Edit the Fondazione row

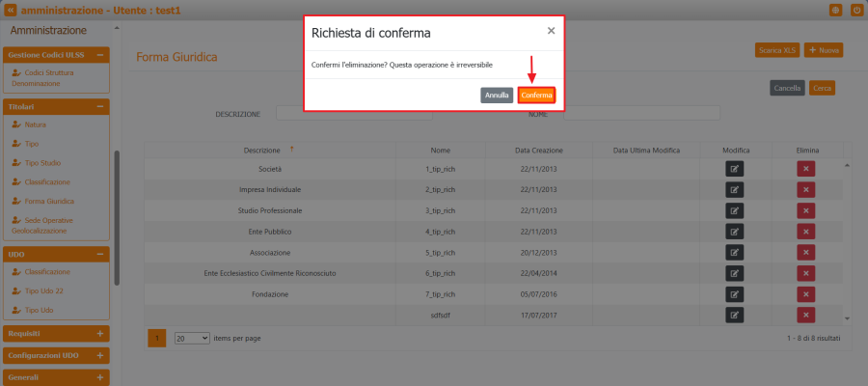tap(735, 294)
